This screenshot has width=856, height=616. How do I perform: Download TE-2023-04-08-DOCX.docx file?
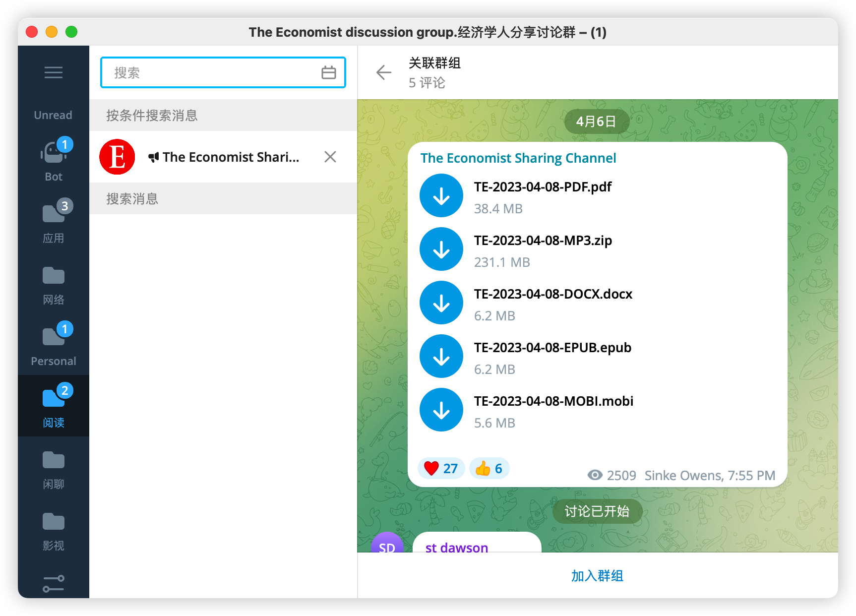coord(441,303)
